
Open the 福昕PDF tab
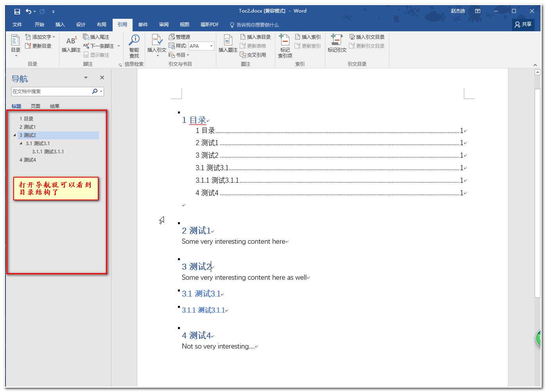click(x=210, y=25)
